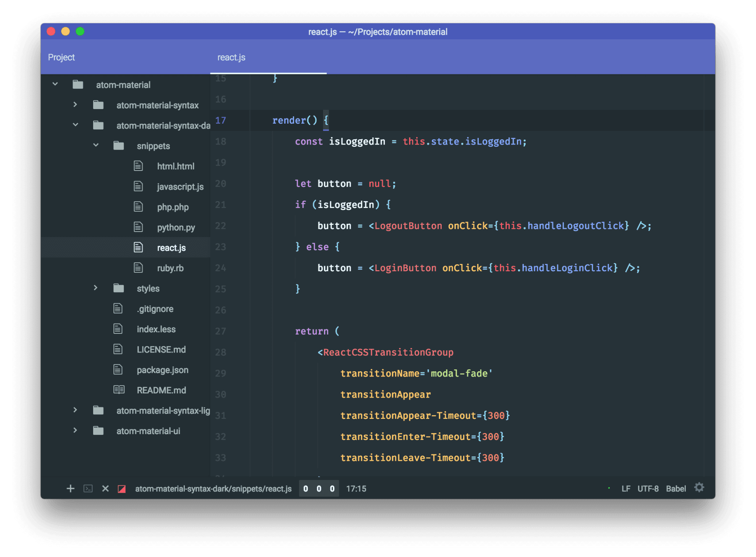
Task: Switch to the react.js tab
Action: point(231,58)
